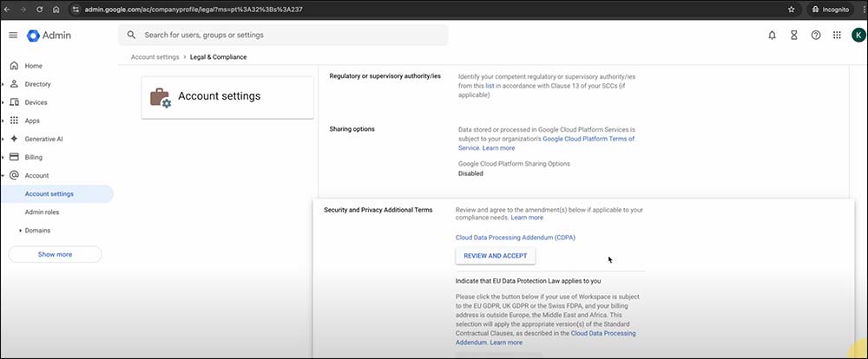This screenshot has height=359, width=868.
Task: Open Directory in the sidebar
Action: 37,84
